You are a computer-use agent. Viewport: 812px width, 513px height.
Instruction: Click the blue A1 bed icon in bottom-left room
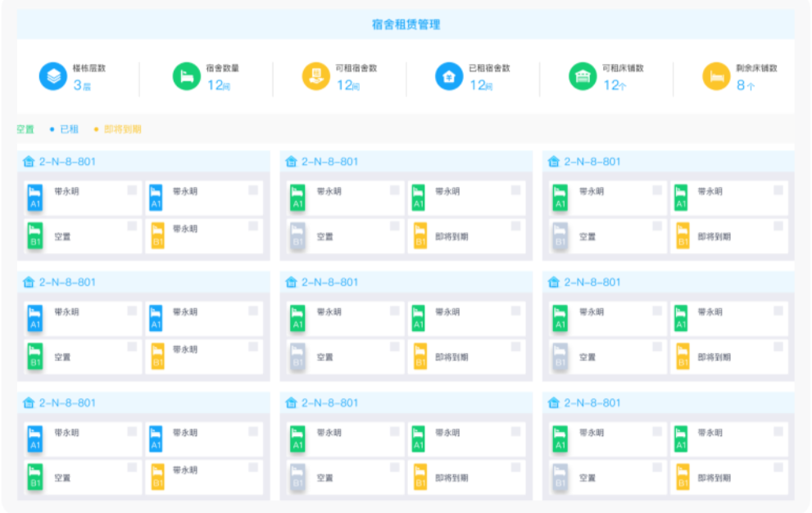pos(35,439)
